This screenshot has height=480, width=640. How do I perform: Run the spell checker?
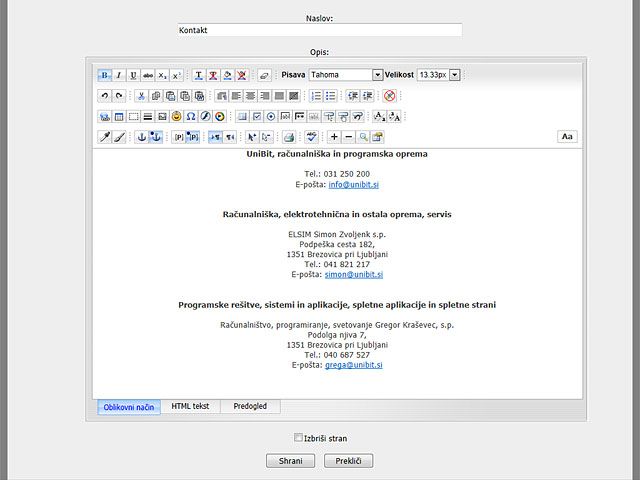tap(311, 137)
